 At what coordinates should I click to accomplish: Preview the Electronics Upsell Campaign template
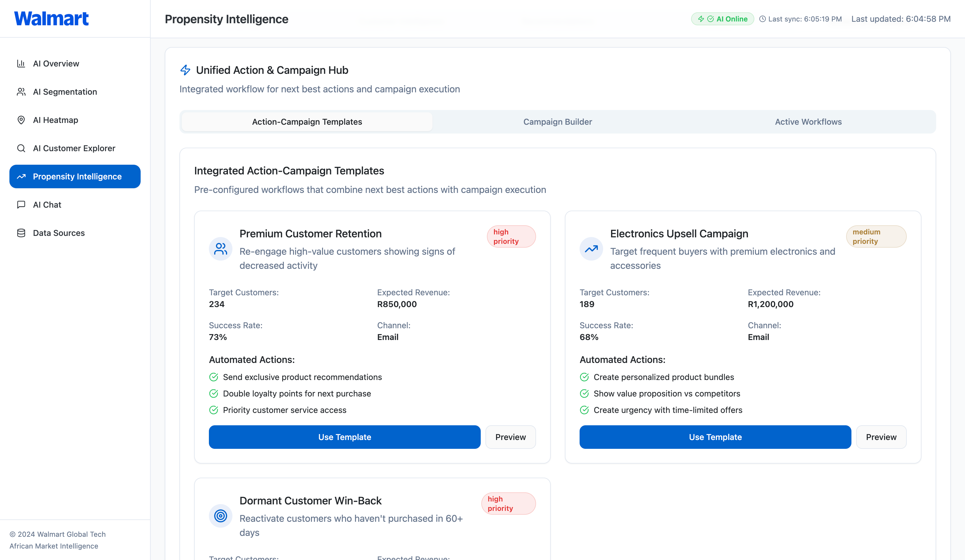(881, 437)
